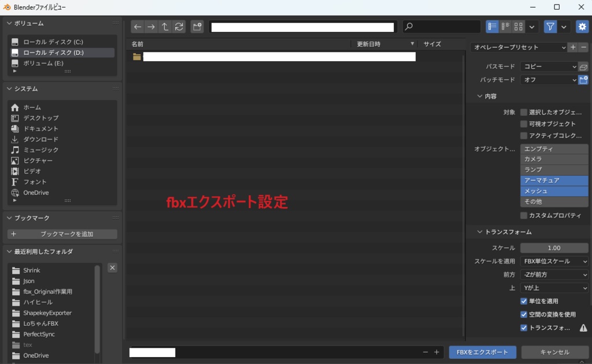Select カメラ in the object types list

(x=553, y=159)
